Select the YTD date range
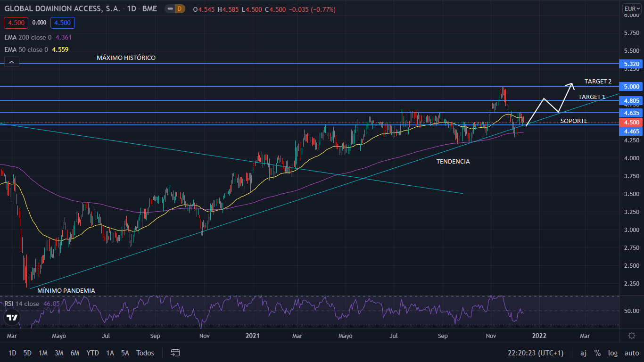Viewport: 644px width, 362px height. click(x=92, y=353)
